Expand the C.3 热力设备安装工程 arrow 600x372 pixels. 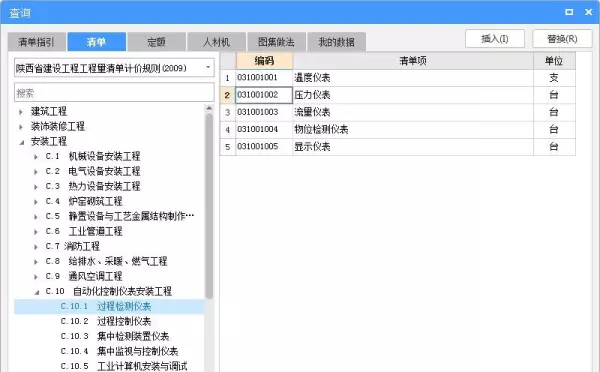point(36,186)
